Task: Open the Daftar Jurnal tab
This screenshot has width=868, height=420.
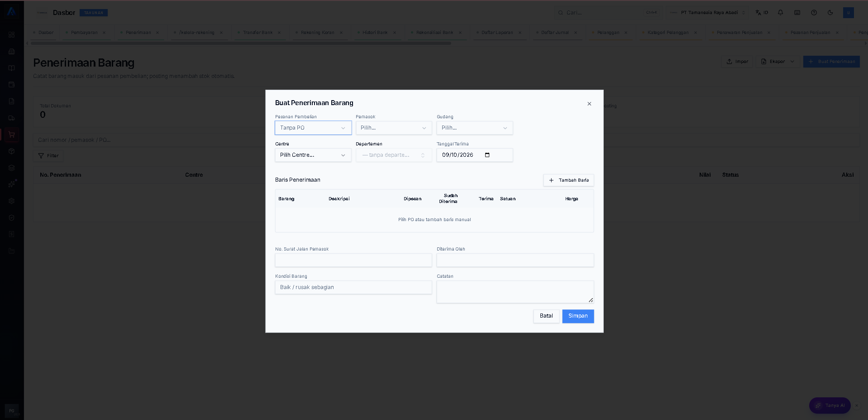Action: click(555, 33)
